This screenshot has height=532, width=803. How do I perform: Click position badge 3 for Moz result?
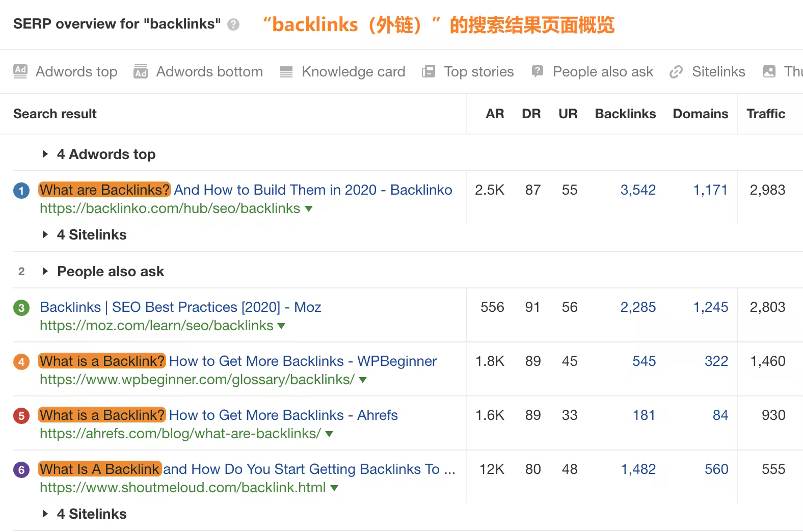point(21,308)
